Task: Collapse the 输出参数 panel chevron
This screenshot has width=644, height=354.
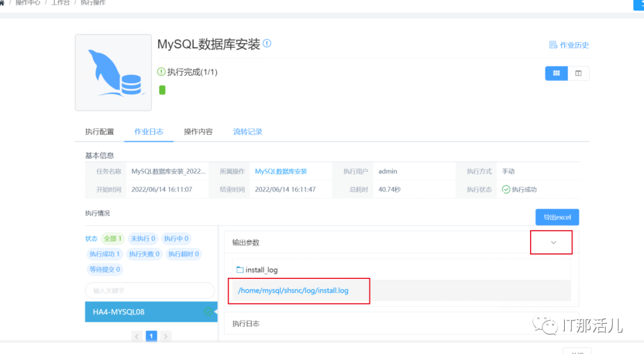Action: [553, 243]
